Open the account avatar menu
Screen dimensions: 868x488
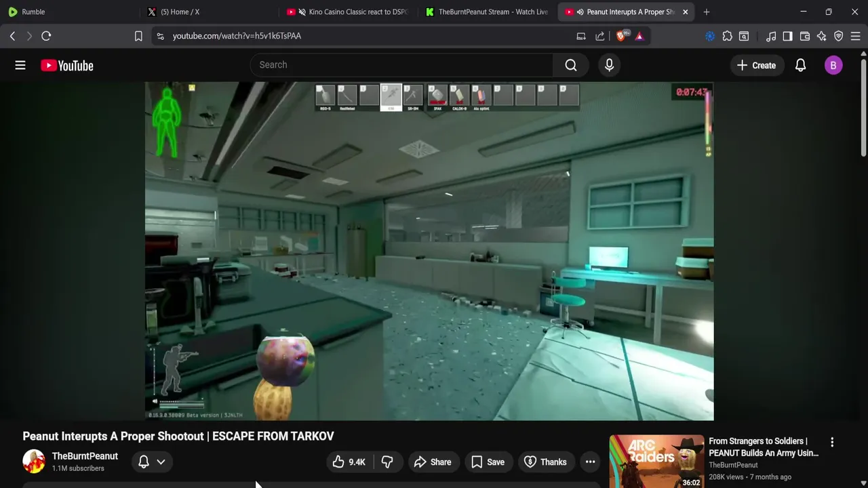coord(833,65)
